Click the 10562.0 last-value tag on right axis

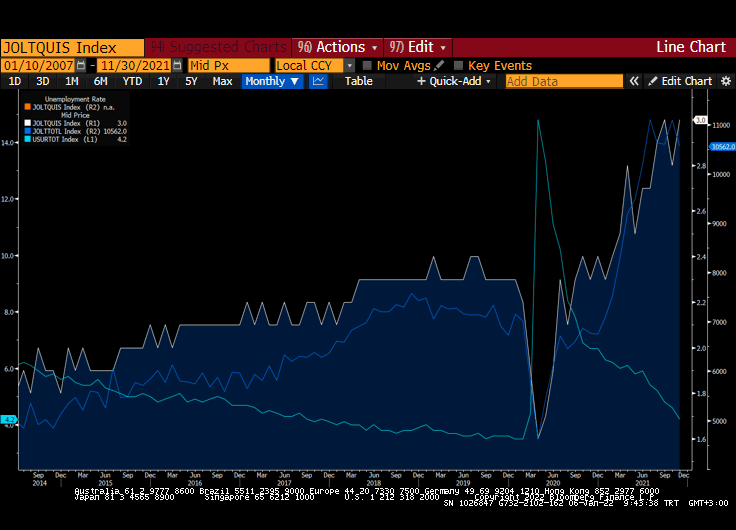pos(723,147)
